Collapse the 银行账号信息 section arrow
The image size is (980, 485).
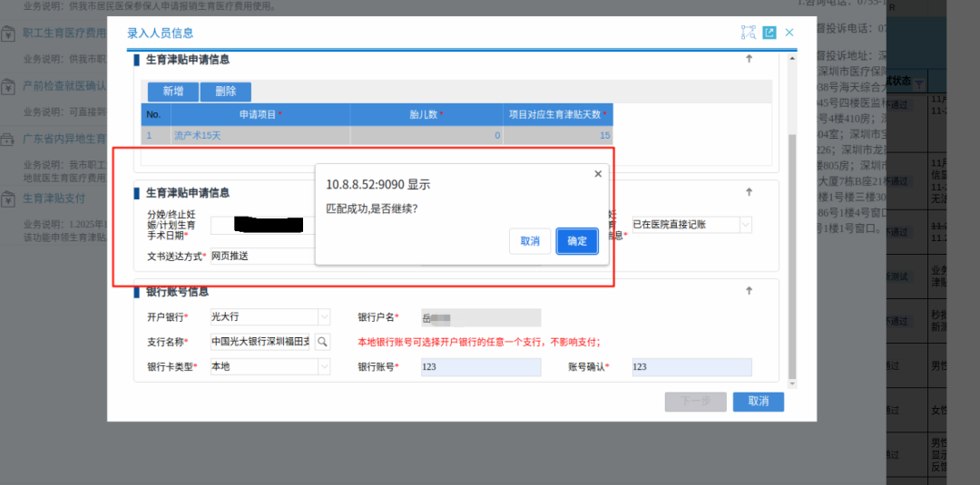(749, 291)
